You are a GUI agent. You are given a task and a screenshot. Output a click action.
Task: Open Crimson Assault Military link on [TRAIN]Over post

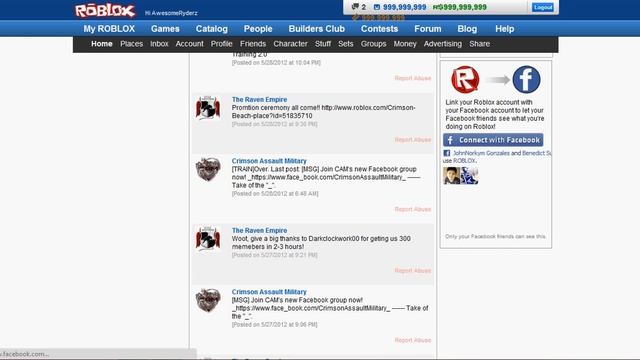coord(269,161)
